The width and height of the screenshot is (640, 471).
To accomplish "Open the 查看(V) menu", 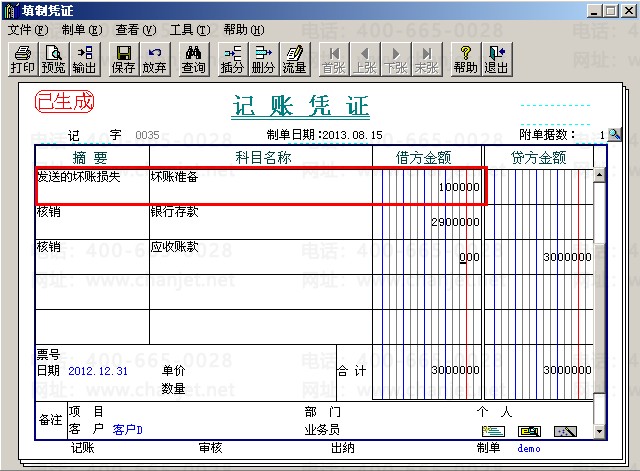I will tap(136, 30).
